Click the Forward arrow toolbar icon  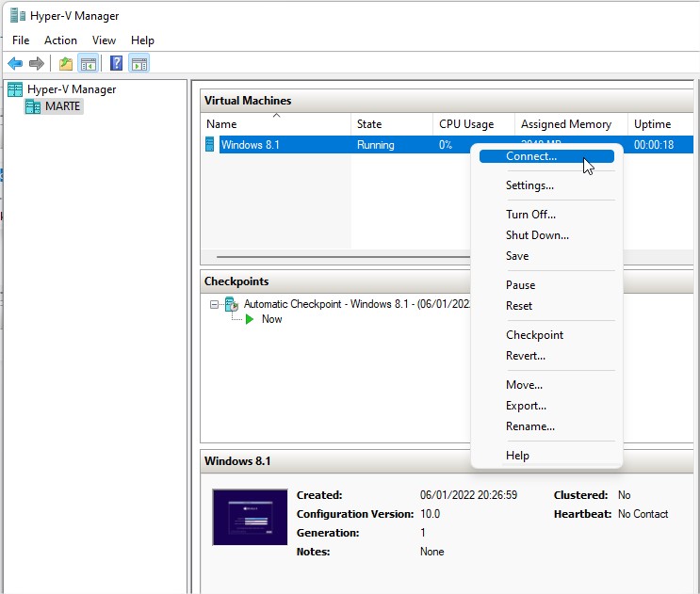[x=37, y=63]
